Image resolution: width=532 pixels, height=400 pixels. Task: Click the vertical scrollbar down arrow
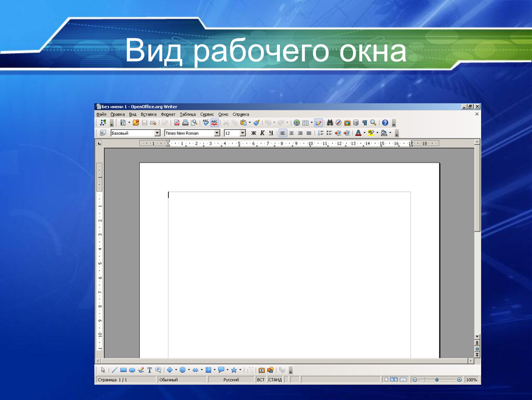point(477,337)
